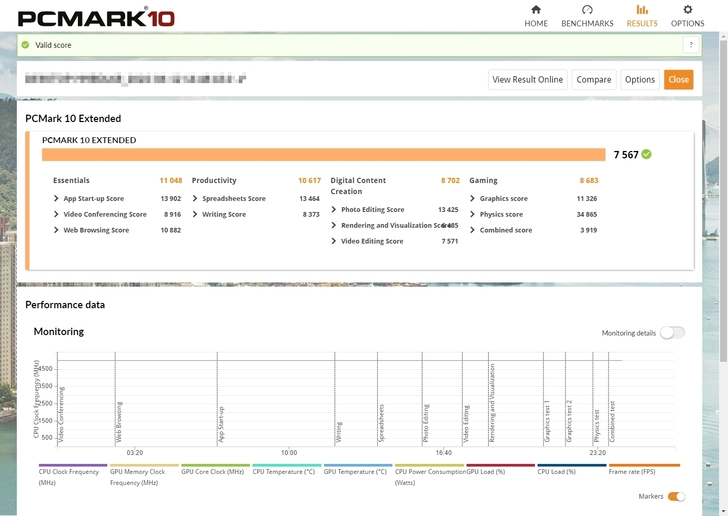Click the question mark help icon

691,45
